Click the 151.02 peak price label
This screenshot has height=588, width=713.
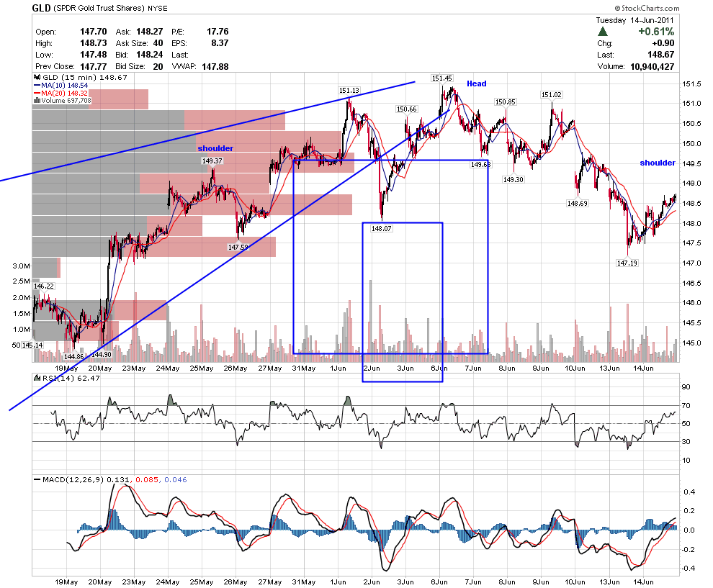click(x=552, y=95)
